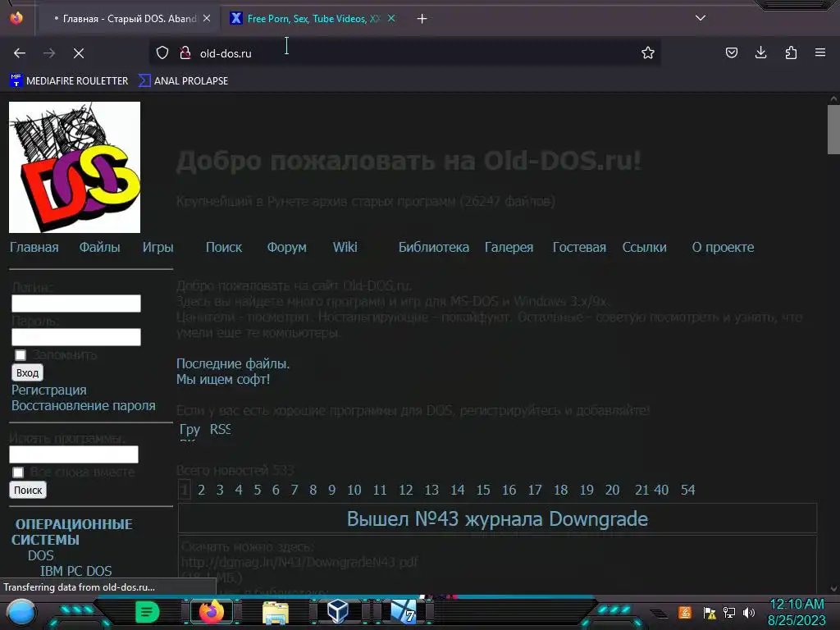Toggle the 'Запомнить' checkbox

[x=21, y=355]
